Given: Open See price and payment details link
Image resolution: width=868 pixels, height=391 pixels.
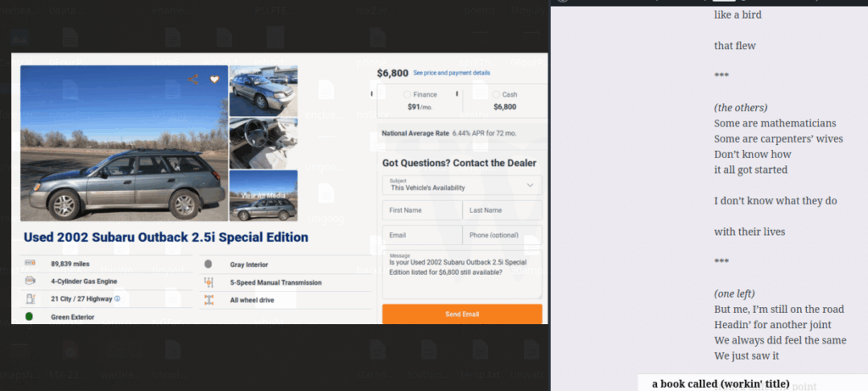Looking at the screenshot, I should tap(452, 73).
